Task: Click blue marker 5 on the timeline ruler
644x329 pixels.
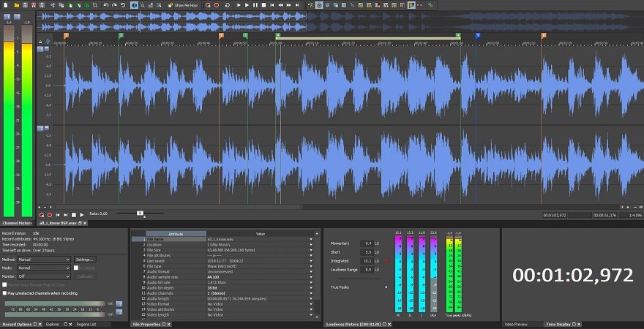Action: 477,36
